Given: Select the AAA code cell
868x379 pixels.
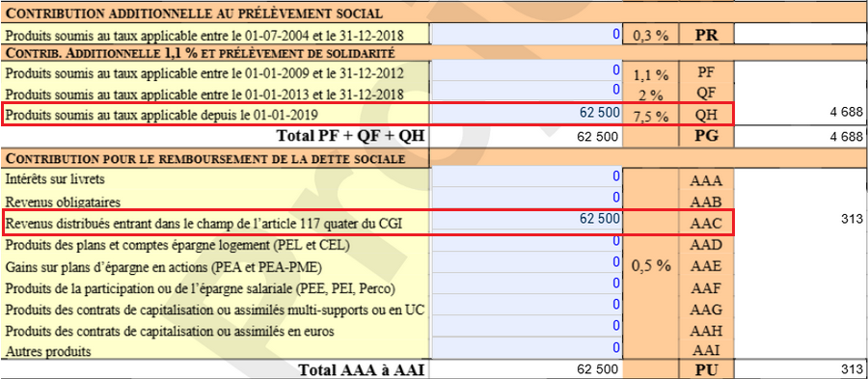Looking at the screenshot, I should tap(706, 179).
